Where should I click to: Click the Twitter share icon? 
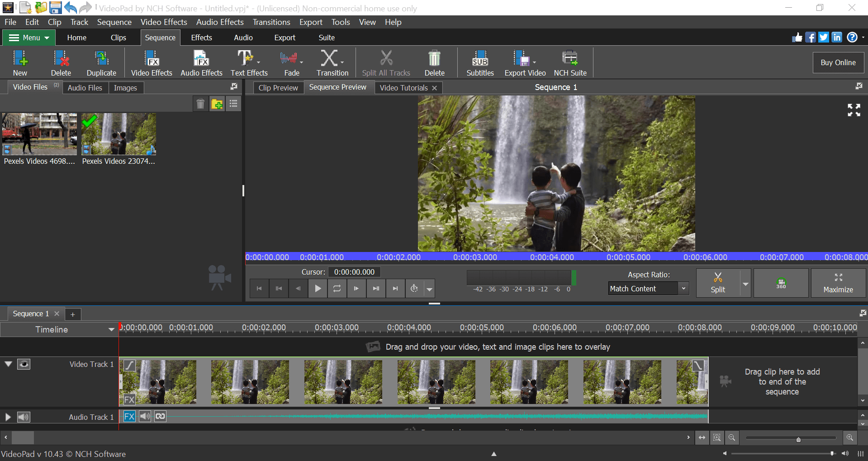click(824, 38)
